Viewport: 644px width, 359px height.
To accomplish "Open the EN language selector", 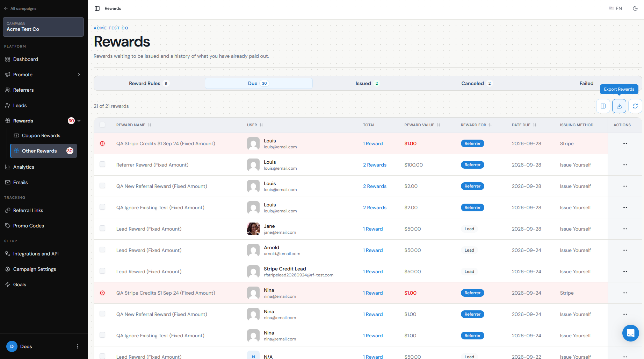I will click(x=615, y=8).
